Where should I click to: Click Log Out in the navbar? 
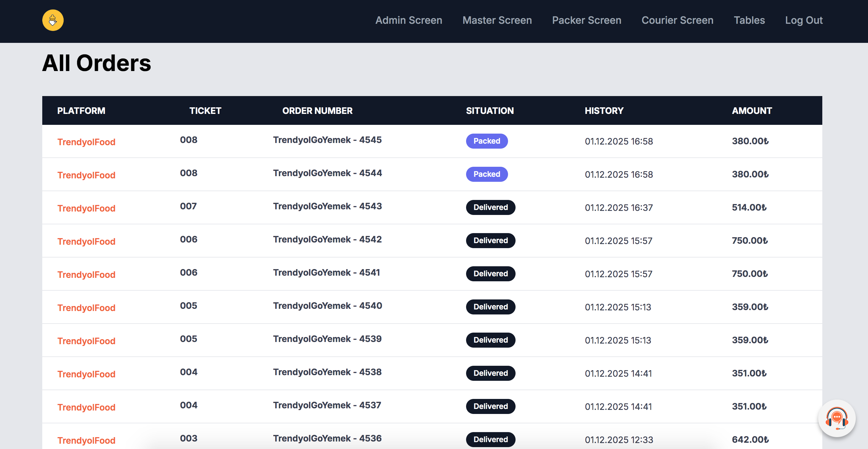[x=804, y=20]
